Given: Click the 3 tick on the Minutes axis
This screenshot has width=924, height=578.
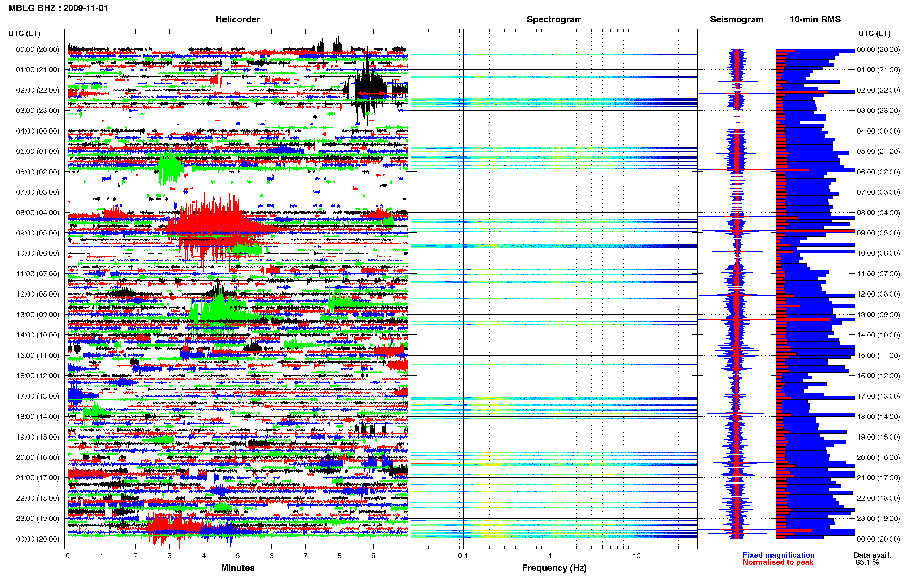Looking at the screenshot, I should coord(170,556).
